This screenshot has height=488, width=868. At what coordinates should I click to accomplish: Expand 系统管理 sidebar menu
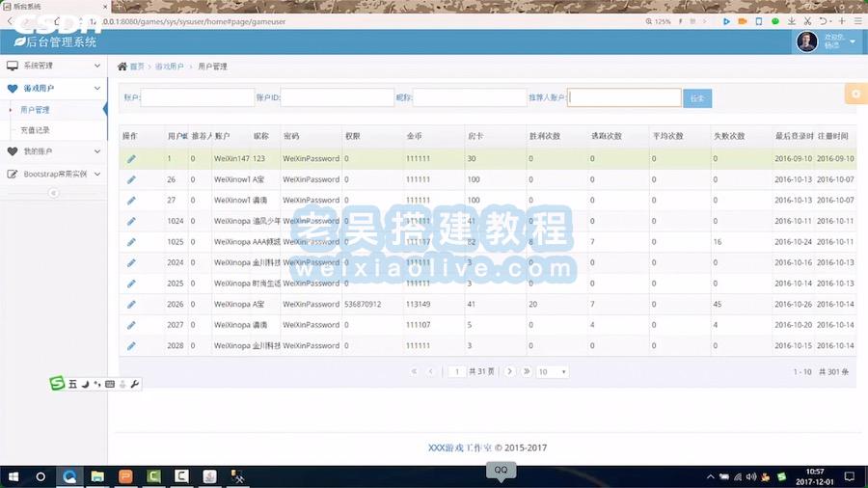click(x=54, y=66)
